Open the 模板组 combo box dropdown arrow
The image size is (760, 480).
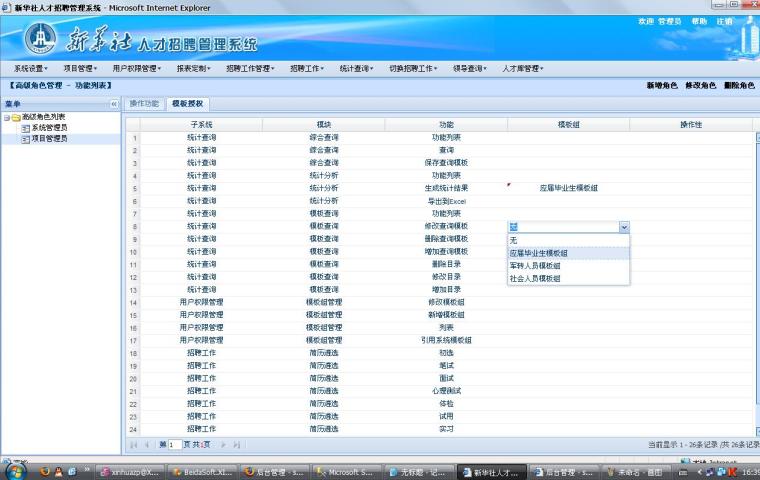click(x=624, y=227)
